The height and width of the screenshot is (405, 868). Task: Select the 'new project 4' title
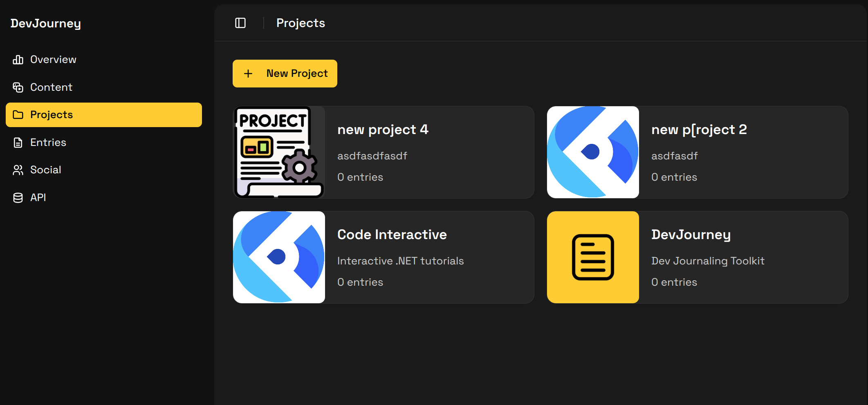click(x=383, y=130)
